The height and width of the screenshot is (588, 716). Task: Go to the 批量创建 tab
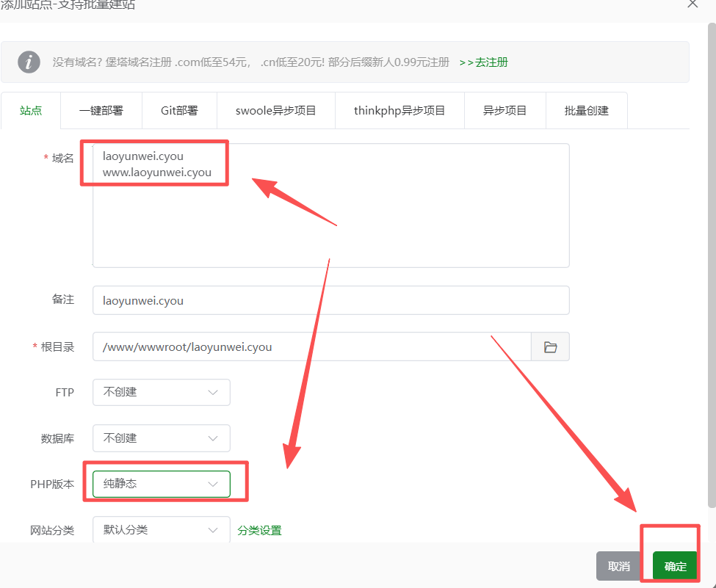586,111
